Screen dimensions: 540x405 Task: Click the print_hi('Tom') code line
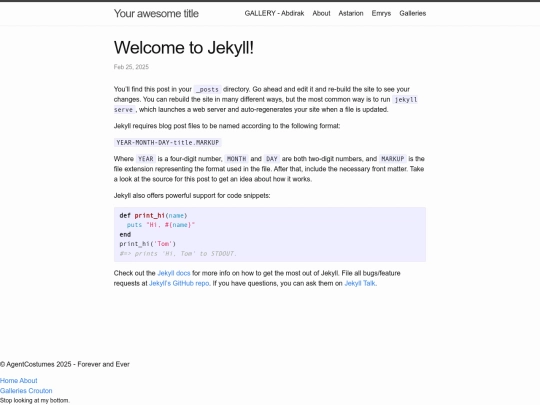147,244
